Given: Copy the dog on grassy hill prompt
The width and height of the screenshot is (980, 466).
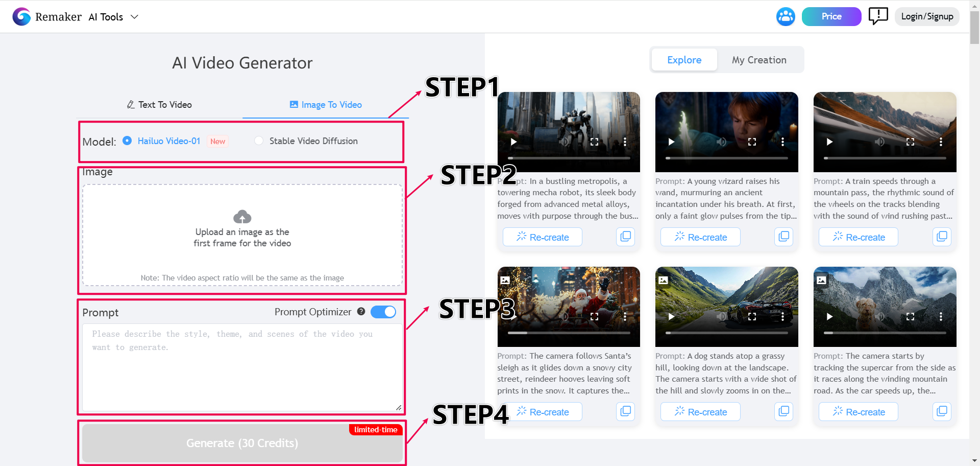Looking at the screenshot, I should (x=783, y=411).
